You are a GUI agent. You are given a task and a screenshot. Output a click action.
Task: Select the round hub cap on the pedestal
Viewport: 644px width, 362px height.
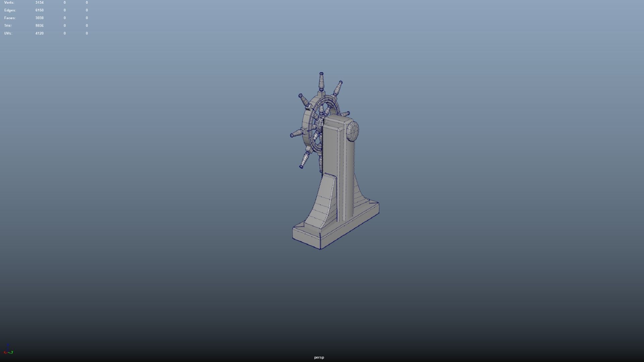[x=353, y=131]
